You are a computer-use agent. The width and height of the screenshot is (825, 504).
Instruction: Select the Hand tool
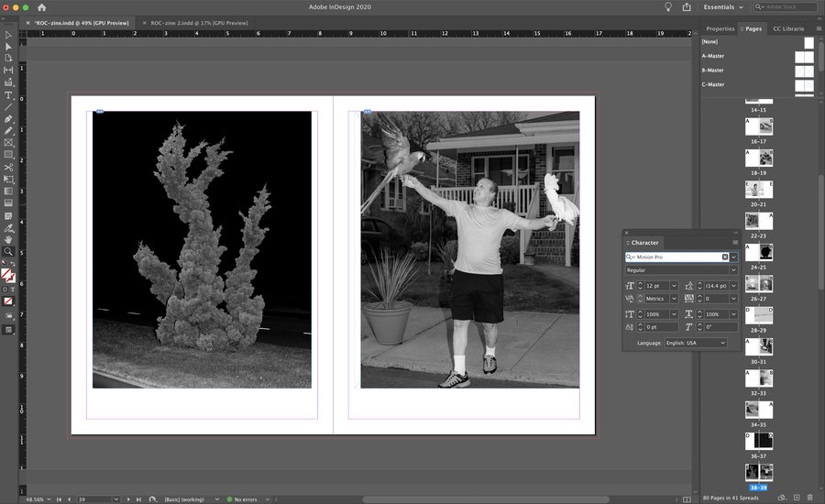point(8,238)
